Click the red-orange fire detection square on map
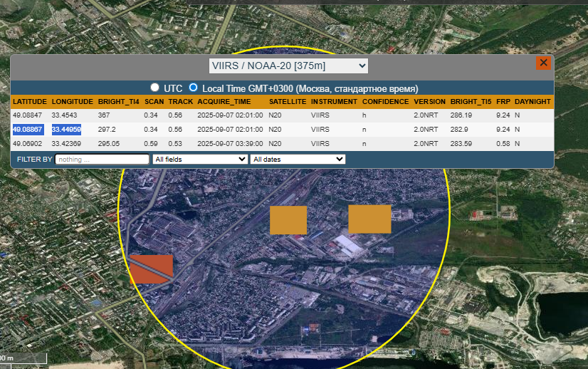588x369 pixels. pyautogui.click(x=152, y=269)
